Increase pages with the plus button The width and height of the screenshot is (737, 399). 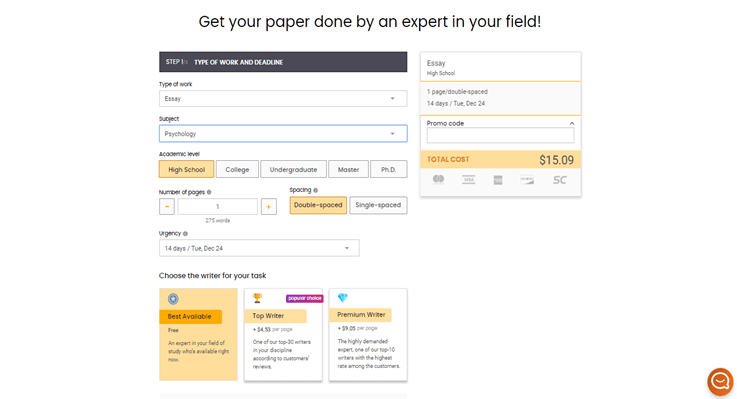268,207
